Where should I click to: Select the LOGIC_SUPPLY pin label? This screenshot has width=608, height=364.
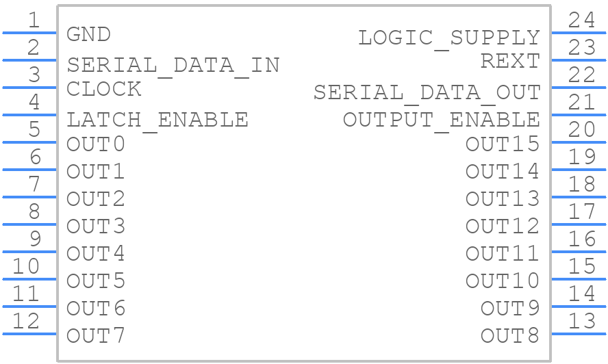point(449,38)
